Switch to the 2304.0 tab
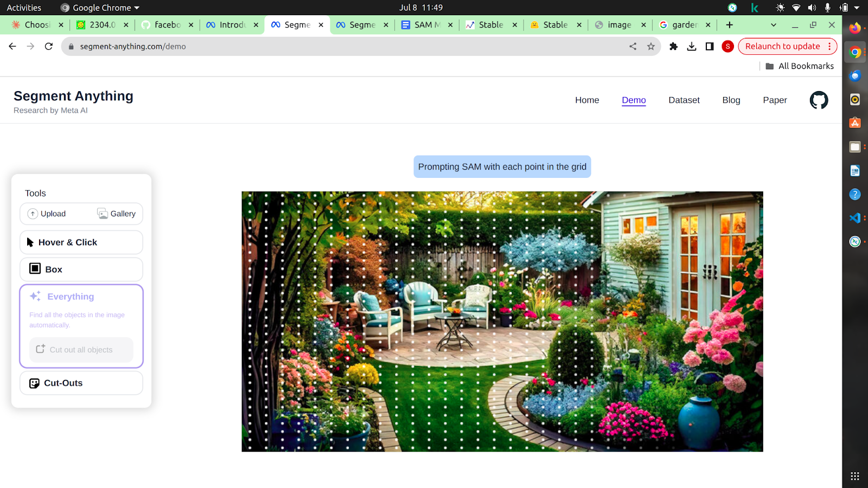 [x=102, y=25]
